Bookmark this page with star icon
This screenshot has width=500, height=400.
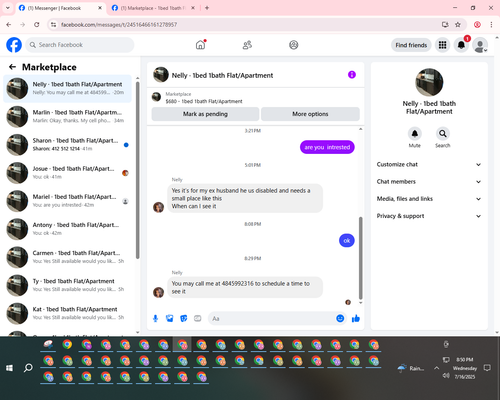tap(458, 24)
